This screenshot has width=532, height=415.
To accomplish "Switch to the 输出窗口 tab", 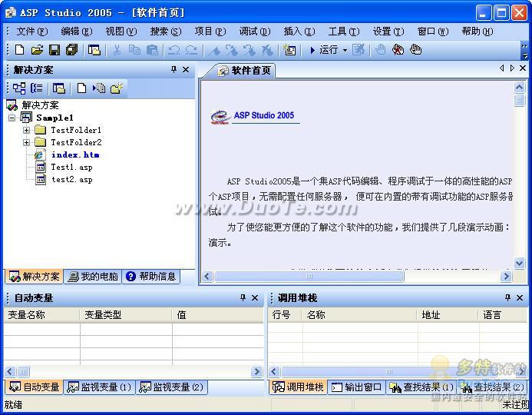I will pyautogui.click(x=357, y=387).
